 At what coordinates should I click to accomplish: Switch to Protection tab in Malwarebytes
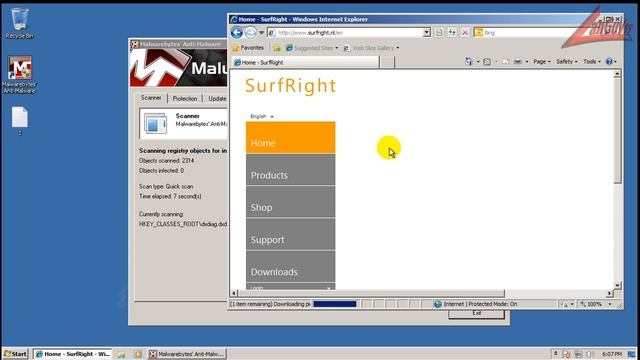[184, 99]
